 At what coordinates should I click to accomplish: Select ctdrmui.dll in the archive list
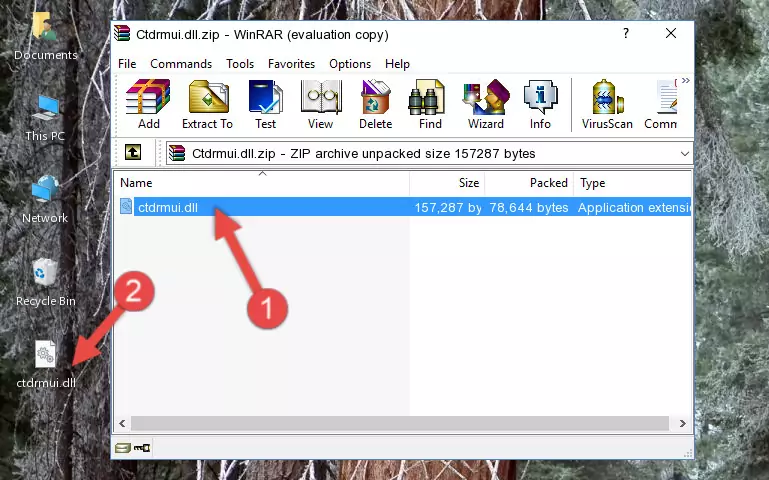point(403,207)
